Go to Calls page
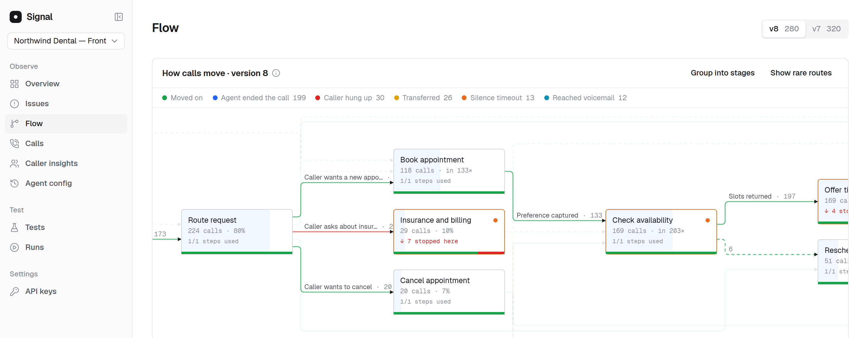This screenshot has width=868, height=338. (x=66, y=143)
